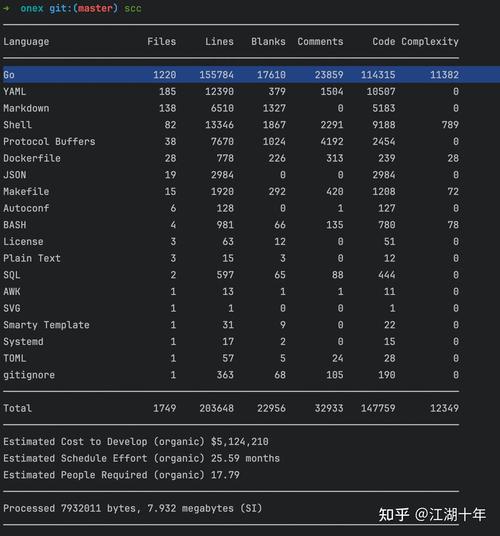Click Go's lines value 155784
Screen dimensions: 500x536
click(217, 75)
